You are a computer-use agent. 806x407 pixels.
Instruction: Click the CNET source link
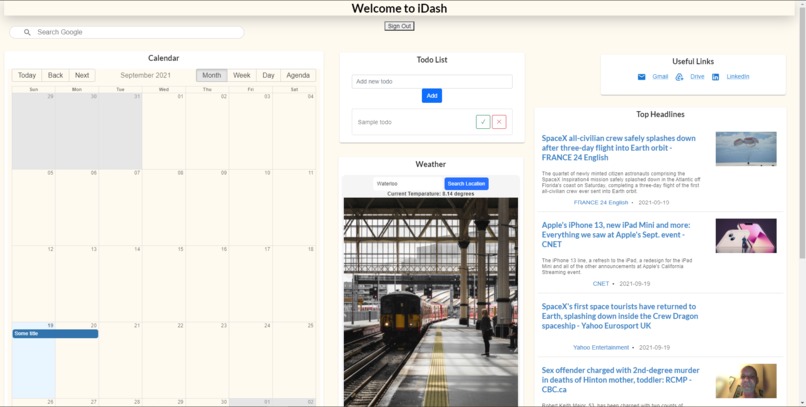(601, 284)
